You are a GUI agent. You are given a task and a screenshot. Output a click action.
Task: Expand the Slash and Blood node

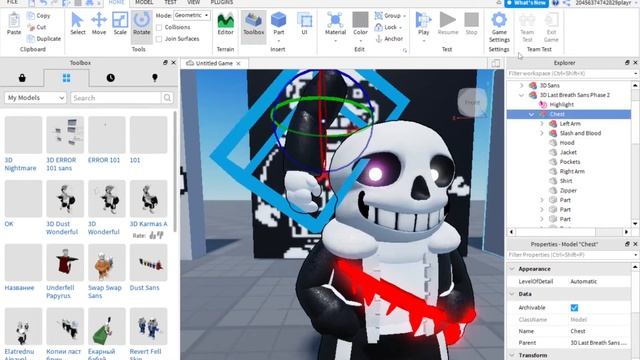pos(542,133)
